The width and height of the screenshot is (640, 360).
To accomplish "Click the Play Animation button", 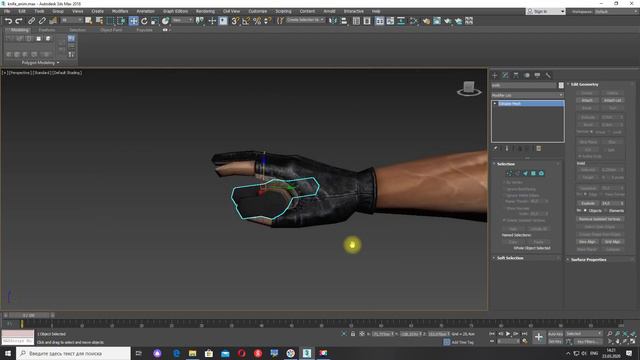I will (x=508, y=334).
